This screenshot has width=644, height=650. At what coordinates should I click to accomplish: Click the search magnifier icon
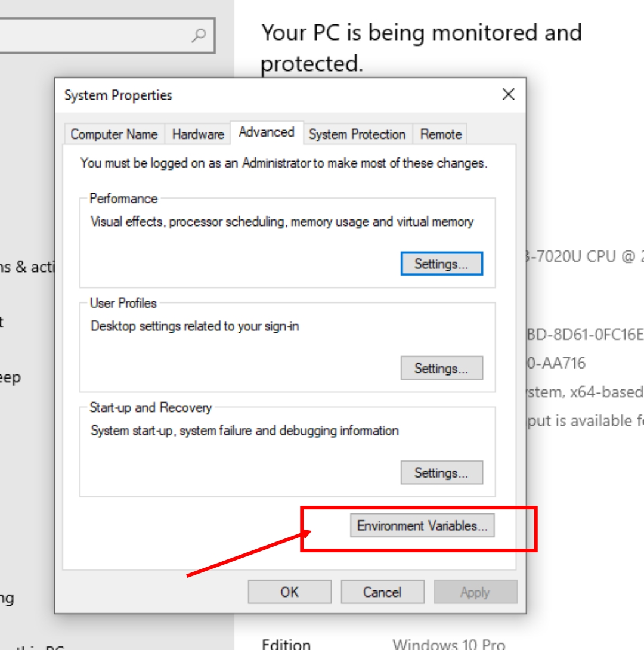click(x=199, y=35)
